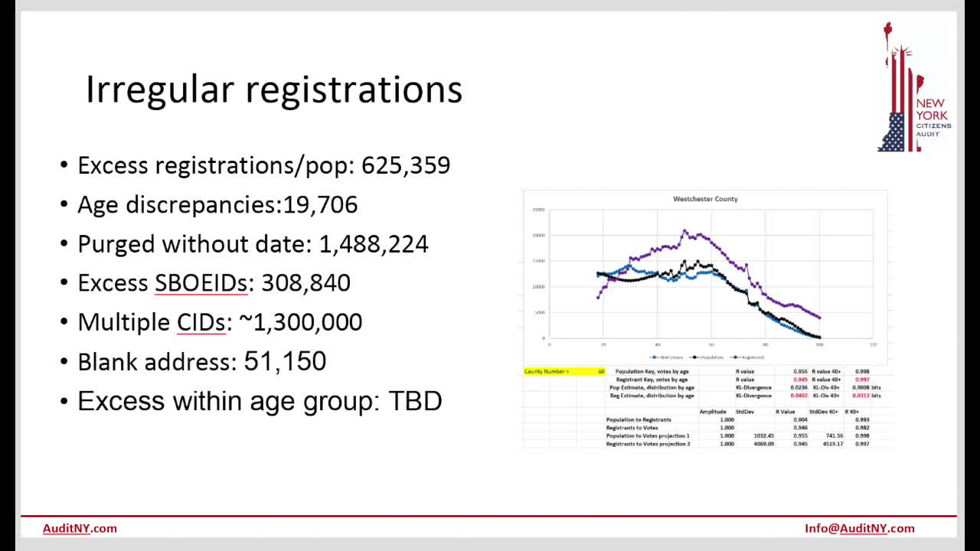
Task: Click 'Registrants to Votes projection 2' row label
Action: pyautogui.click(x=648, y=444)
